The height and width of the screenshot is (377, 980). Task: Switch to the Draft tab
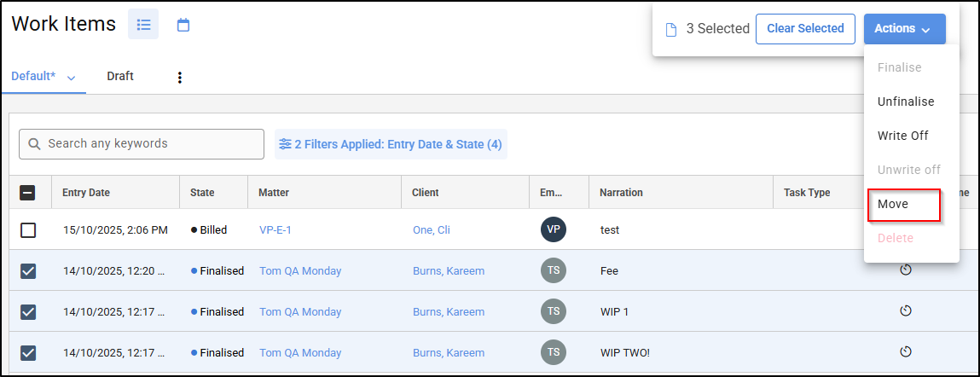coord(120,76)
